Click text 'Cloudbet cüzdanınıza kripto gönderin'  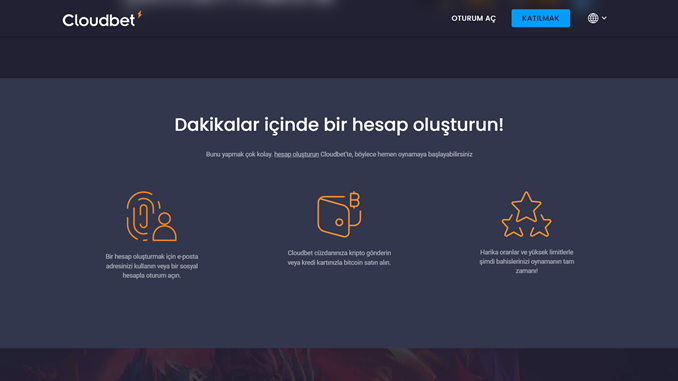[339, 253]
